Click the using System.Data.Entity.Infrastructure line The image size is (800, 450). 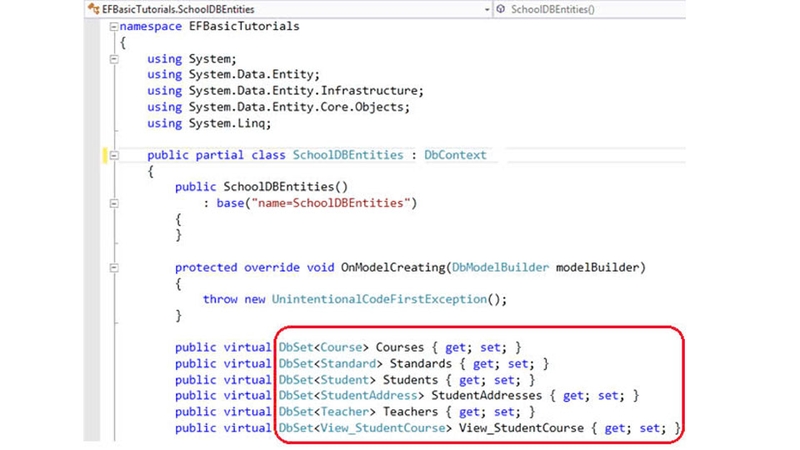(285, 91)
